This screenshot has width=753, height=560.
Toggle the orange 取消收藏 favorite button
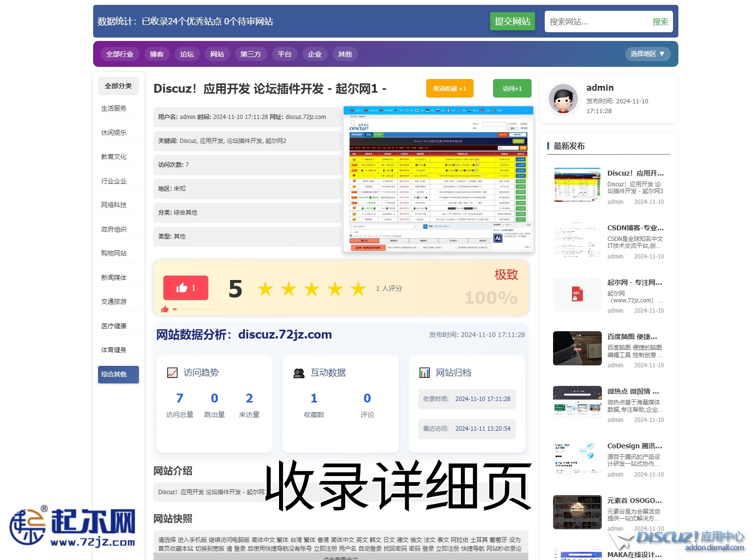click(449, 89)
